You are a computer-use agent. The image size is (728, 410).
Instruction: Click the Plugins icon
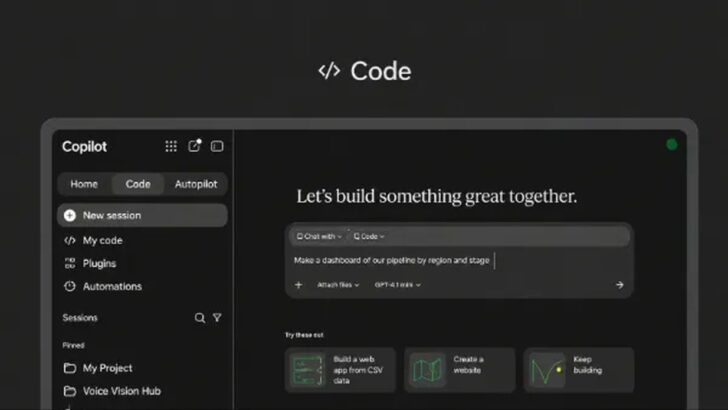coord(70,263)
